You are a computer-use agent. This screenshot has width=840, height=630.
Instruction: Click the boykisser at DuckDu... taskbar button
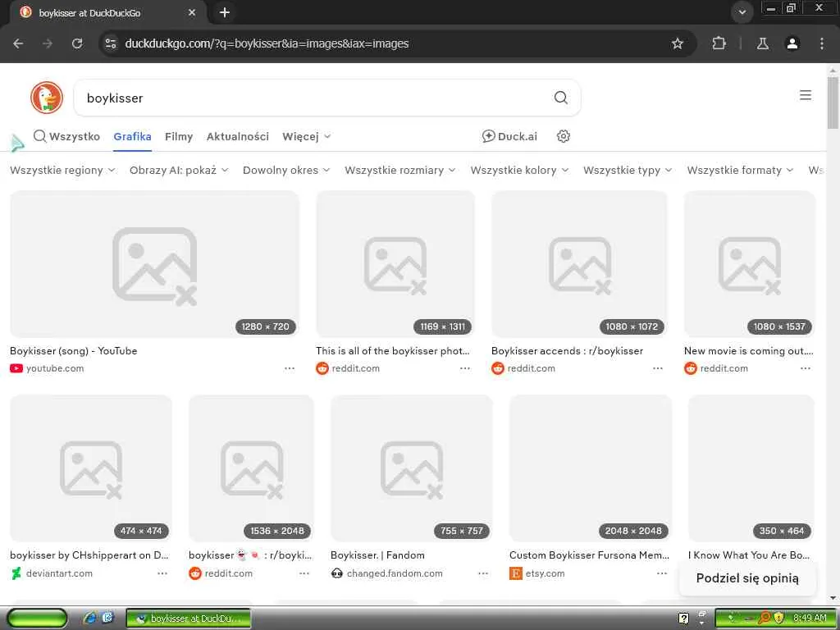[188, 619]
